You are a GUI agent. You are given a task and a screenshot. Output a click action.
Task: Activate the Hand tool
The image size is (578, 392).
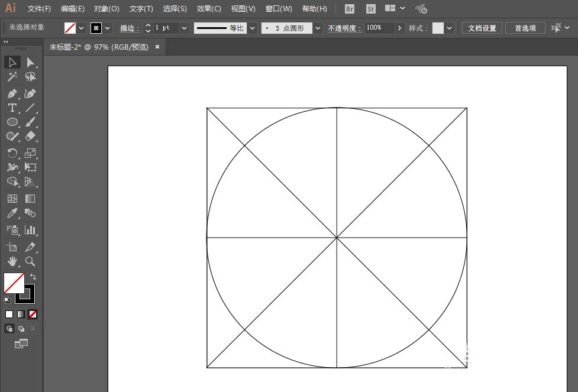(12, 261)
